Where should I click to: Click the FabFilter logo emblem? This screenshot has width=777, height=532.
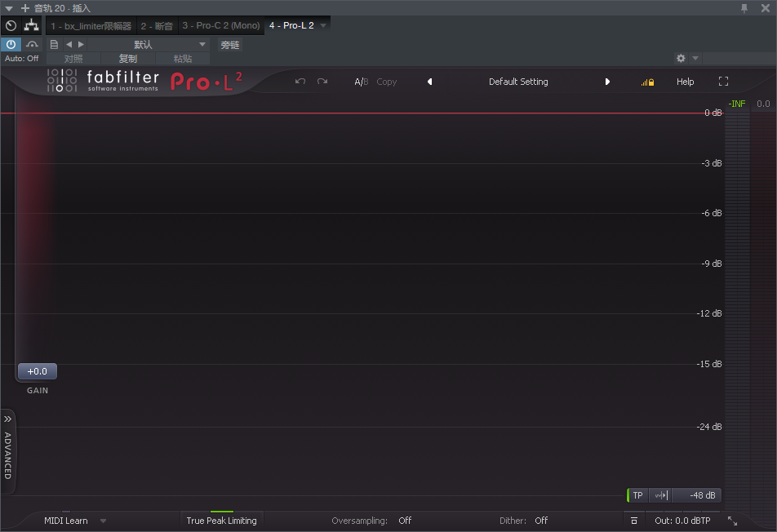pyautogui.click(x=62, y=80)
